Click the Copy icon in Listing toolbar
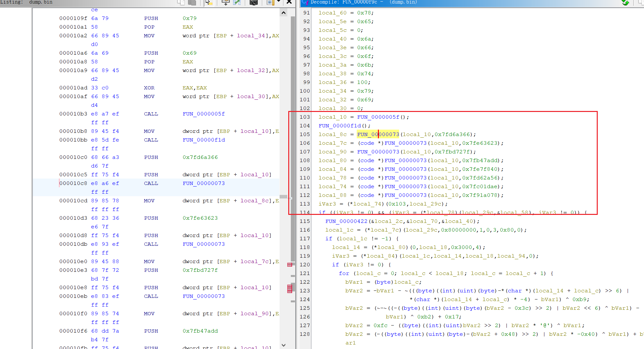Image resolution: width=644 pixels, height=349 pixels. [x=181, y=2]
